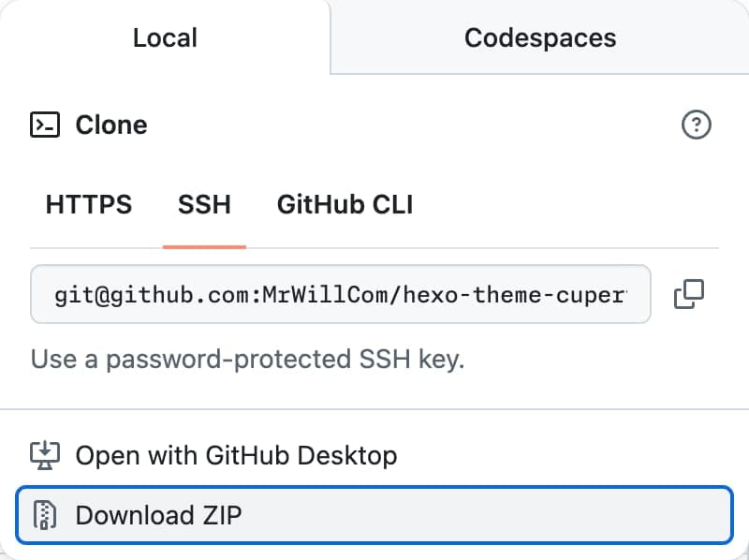Click the question mark icon
Screen dimensions: 749x560
point(697,124)
